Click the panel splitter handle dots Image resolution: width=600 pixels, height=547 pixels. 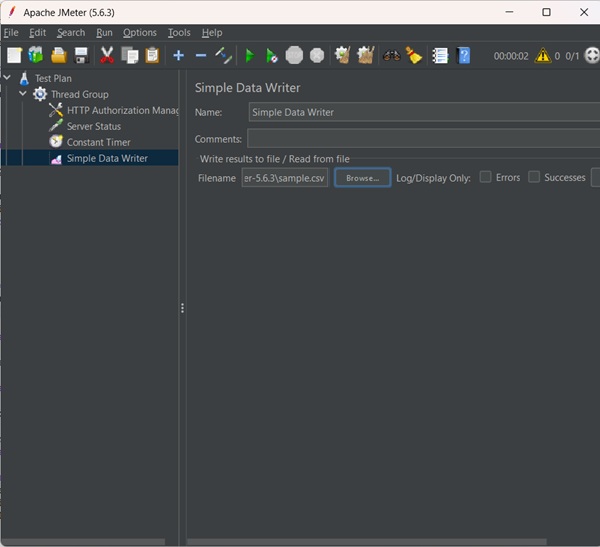(x=182, y=308)
